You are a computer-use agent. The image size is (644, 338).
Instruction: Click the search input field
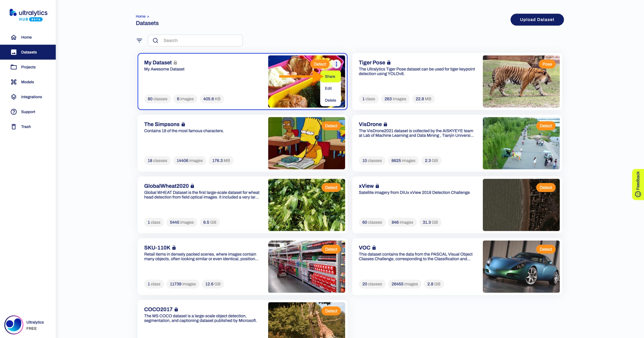pos(196,40)
